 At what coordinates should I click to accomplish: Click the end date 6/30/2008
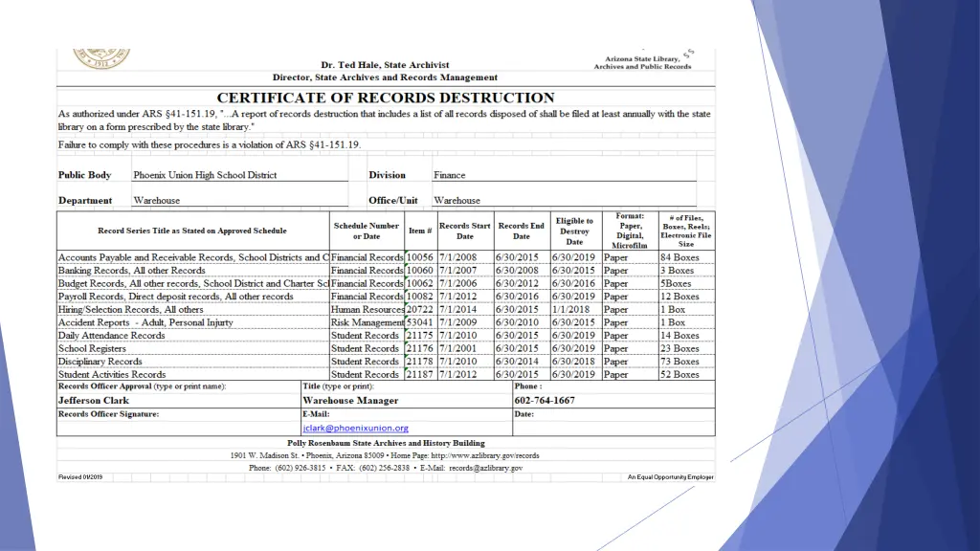pyautogui.click(x=517, y=271)
